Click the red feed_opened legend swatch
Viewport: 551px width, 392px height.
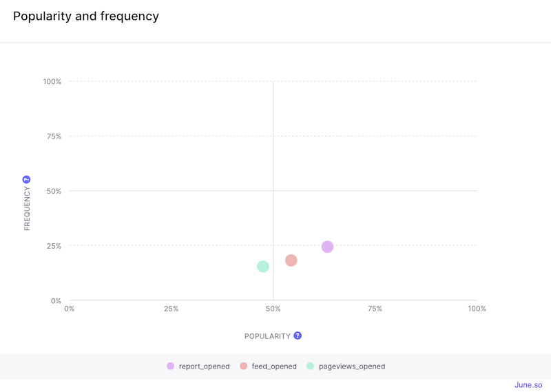[244, 366]
